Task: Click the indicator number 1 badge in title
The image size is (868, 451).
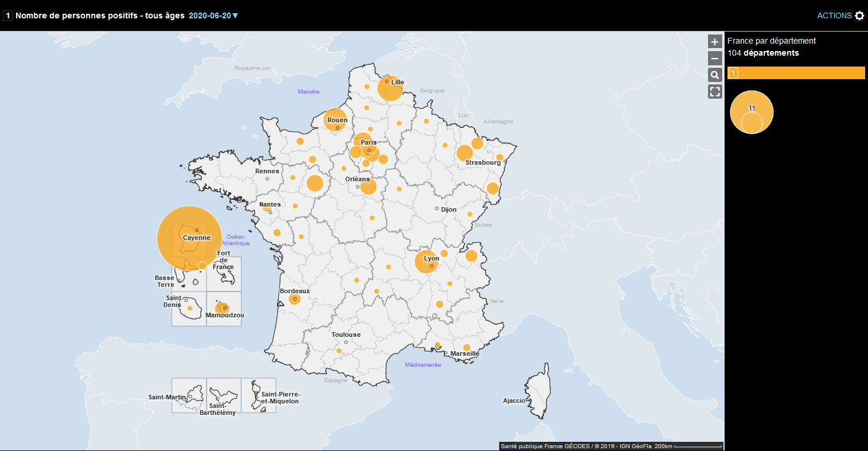Action: pyautogui.click(x=7, y=15)
